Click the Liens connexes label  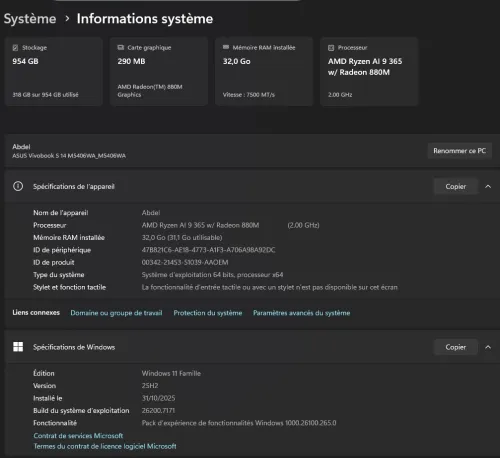36,312
